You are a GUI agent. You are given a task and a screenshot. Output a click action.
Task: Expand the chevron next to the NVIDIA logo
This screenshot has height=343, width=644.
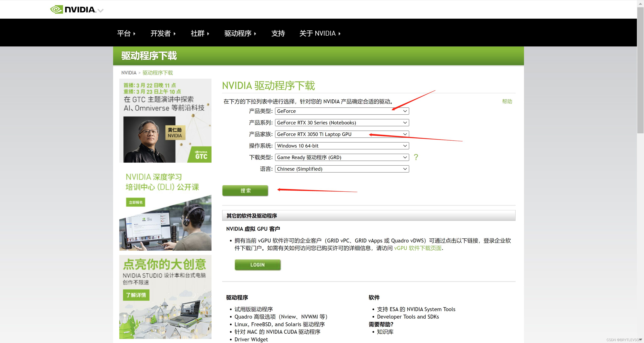pyautogui.click(x=100, y=10)
